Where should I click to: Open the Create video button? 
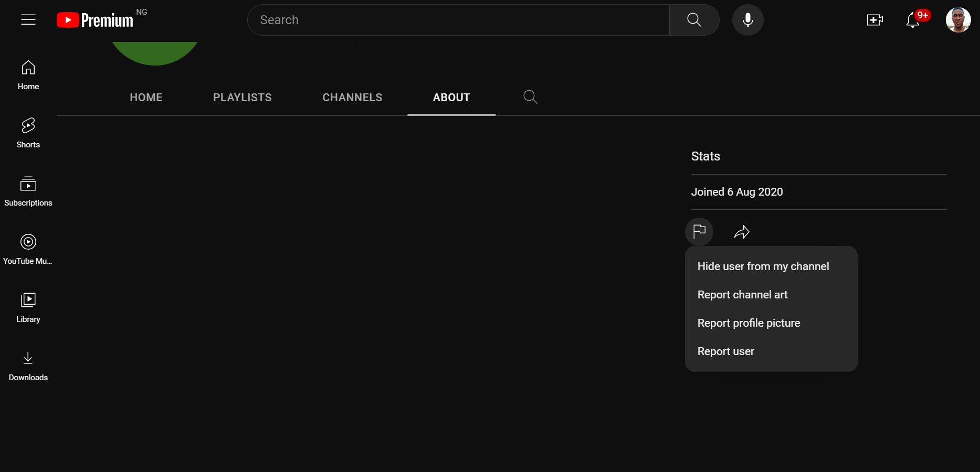tap(874, 20)
